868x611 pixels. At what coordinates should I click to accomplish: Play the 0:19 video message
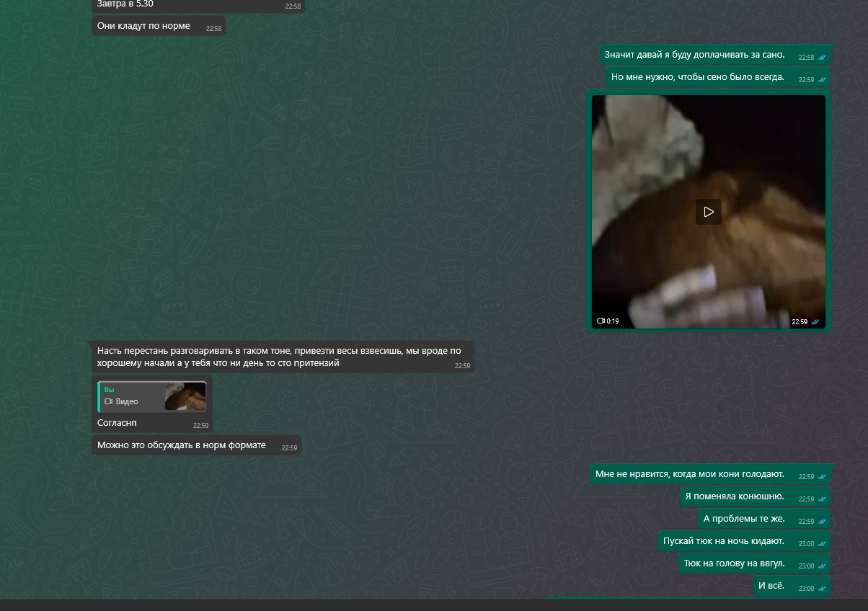[x=708, y=212]
